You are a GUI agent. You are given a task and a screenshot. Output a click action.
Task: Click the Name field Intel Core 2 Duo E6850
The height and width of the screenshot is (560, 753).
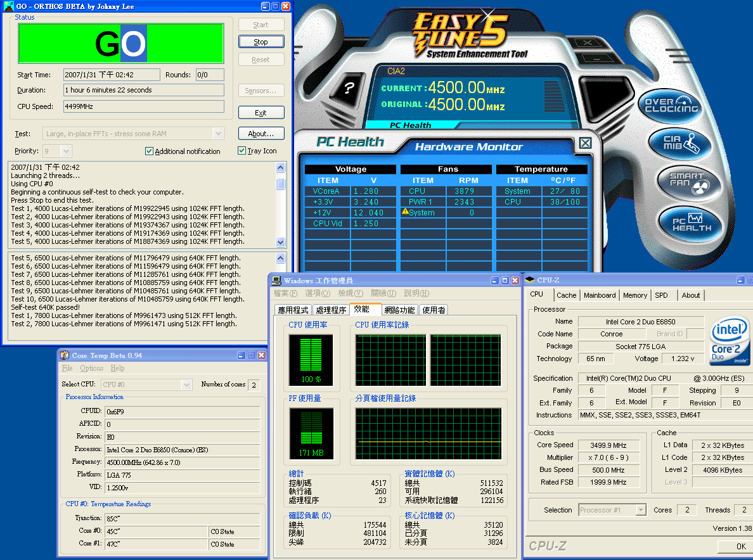click(641, 322)
